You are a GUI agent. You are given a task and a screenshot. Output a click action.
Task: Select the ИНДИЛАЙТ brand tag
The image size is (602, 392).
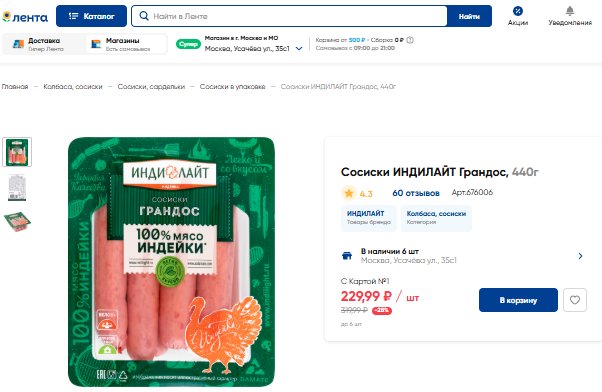[x=369, y=218]
